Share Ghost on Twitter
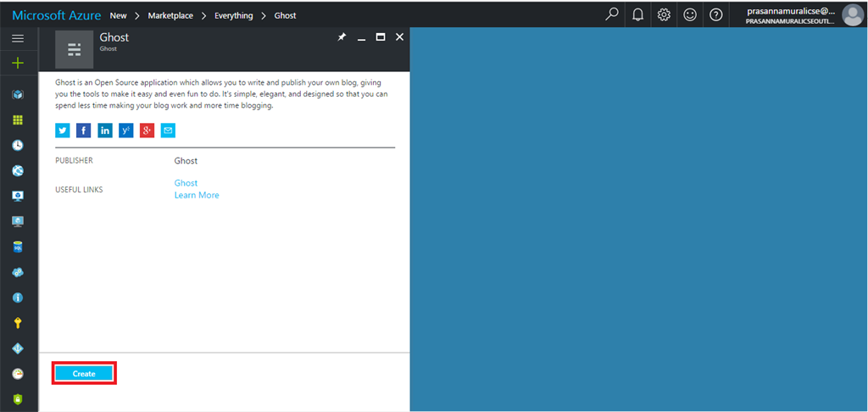The height and width of the screenshot is (412, 868). [63, 131]
